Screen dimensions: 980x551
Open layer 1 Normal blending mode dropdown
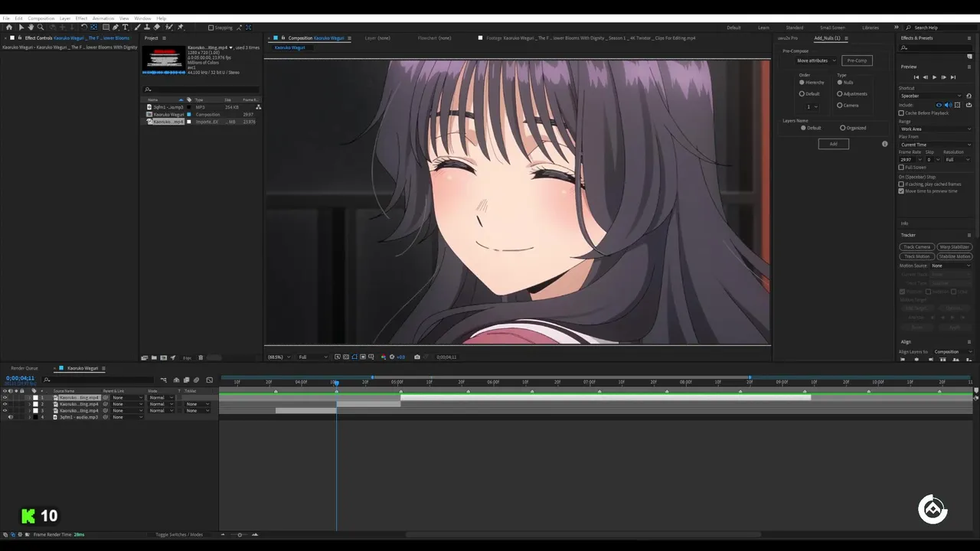pos(161,398)
